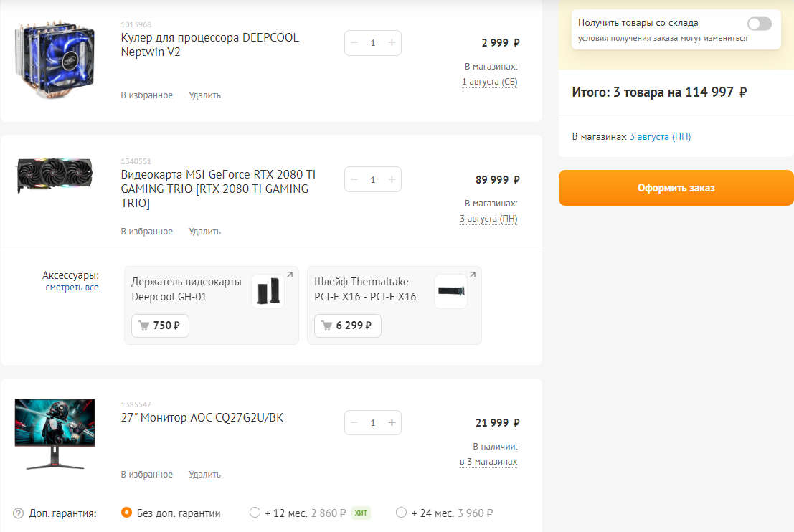Screen dimensions: 794x532
Task: Select no additional warranty option
Action: [127, 513]
